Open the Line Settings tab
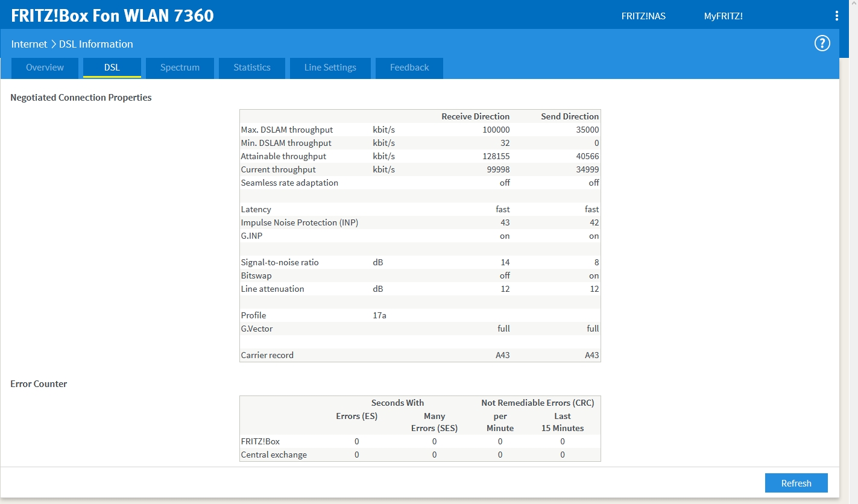This screenshot has width=858, height=504. [x=330, y=68]
